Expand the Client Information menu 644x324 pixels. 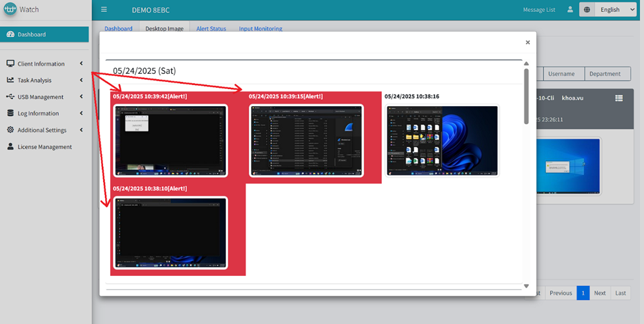pyautogui.click(x=41, y=64)
